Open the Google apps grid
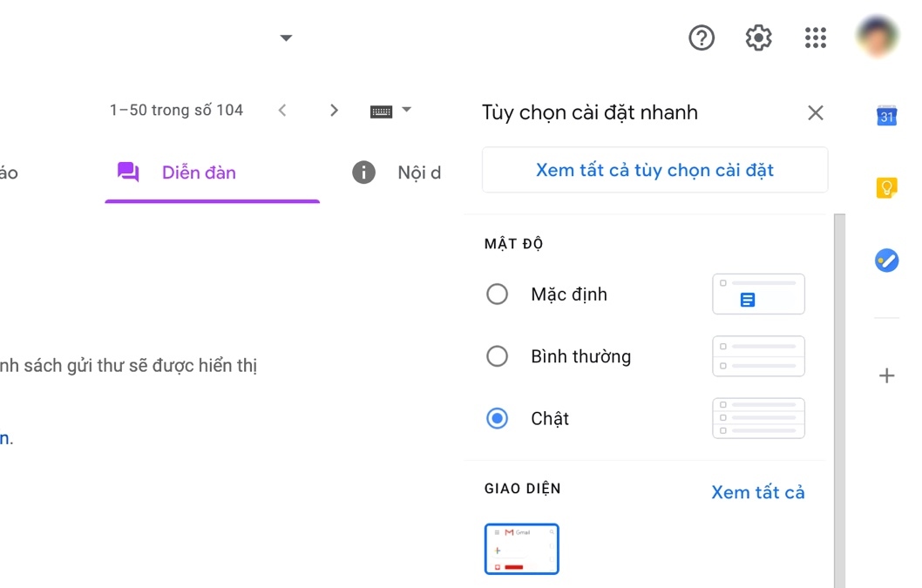The width and height of the screenshot is (922, 588). pos(816,37)
